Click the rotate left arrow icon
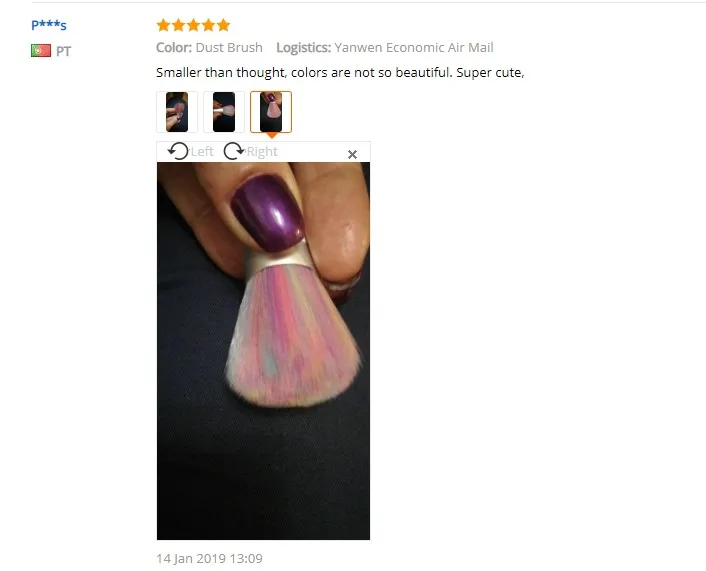The image size is (706, 571). click(178, 151)
